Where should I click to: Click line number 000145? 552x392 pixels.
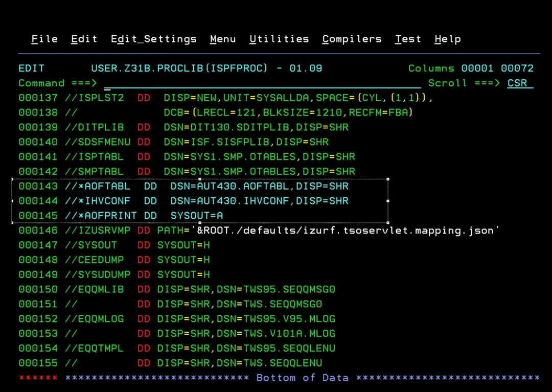tap(38, 216)
